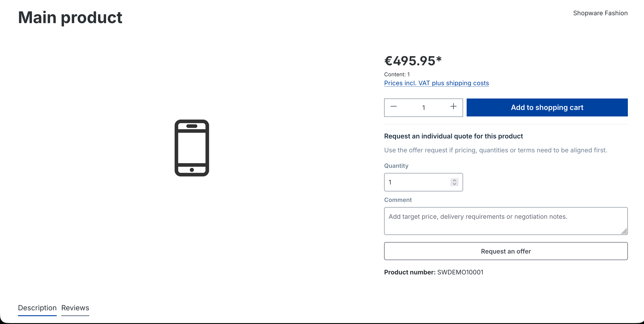Click the Comment label above the text area
The height and width of the screenshot is (324, 644).
[398, 200]
